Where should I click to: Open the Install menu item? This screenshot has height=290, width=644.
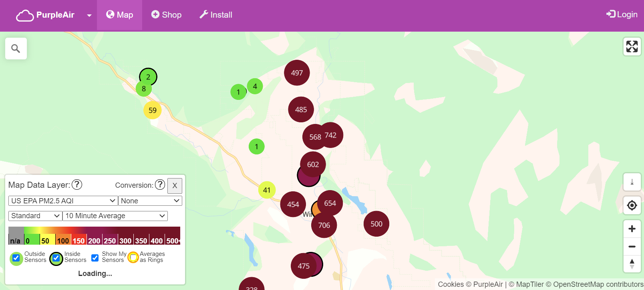[x=216, y=15]
